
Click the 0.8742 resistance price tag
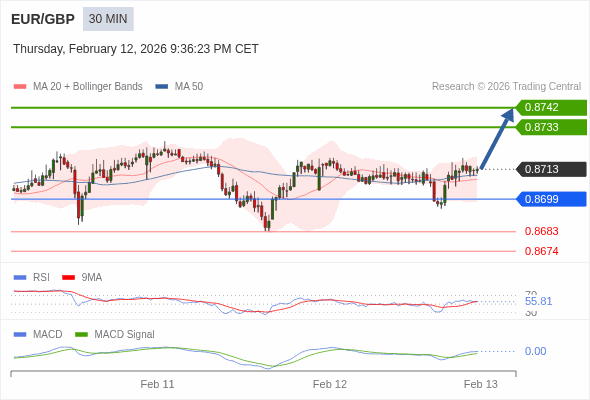tap(551, 108)
